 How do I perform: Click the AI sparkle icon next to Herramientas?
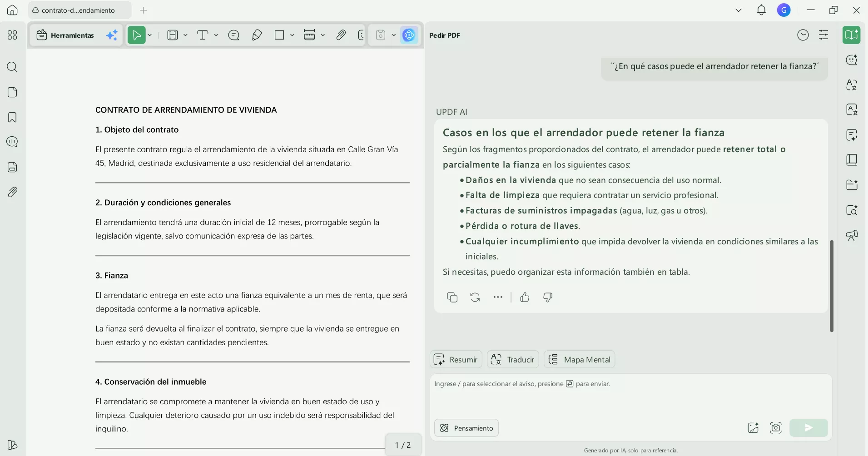click(112, 35)
